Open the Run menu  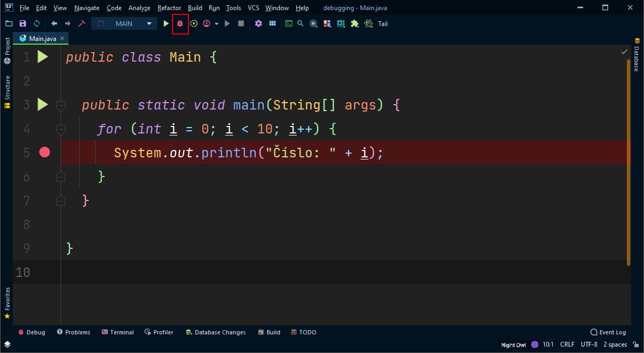(x=214, y=7)
